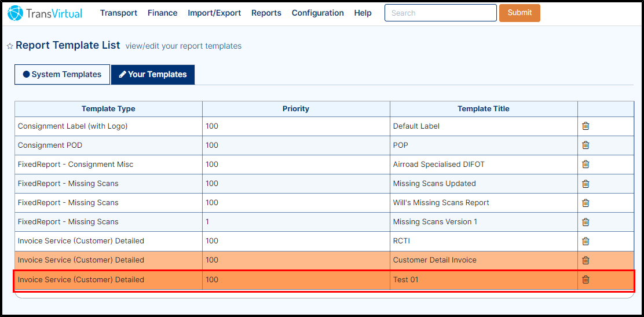Open the Finance menu

(x=162, y=13)
